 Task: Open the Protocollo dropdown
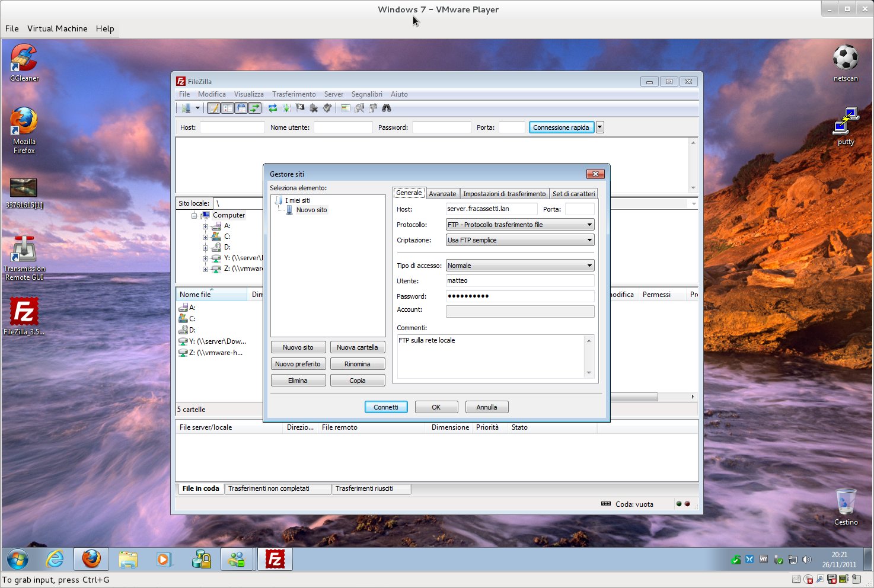pos(520,225)
